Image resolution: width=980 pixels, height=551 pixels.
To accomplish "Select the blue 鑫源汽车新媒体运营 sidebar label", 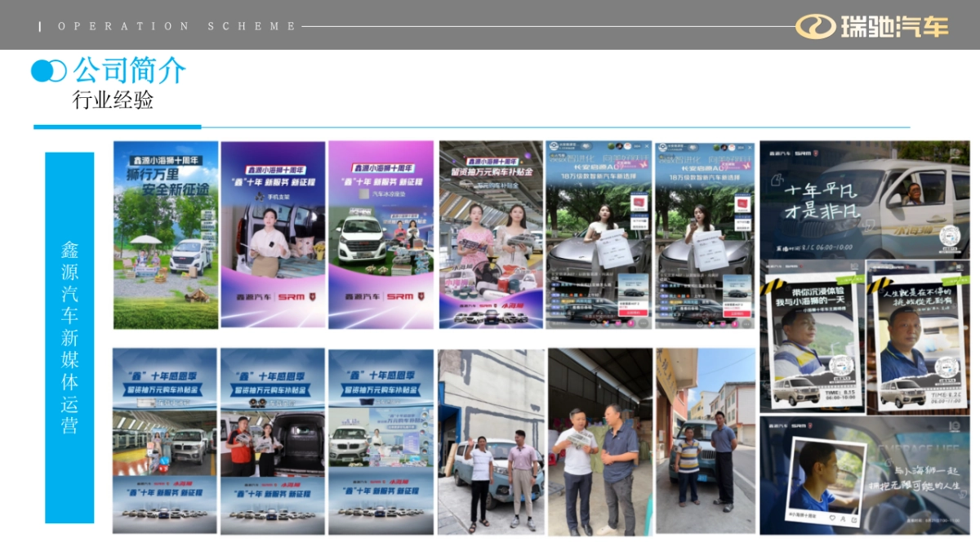I will click(x=69, y=337).
